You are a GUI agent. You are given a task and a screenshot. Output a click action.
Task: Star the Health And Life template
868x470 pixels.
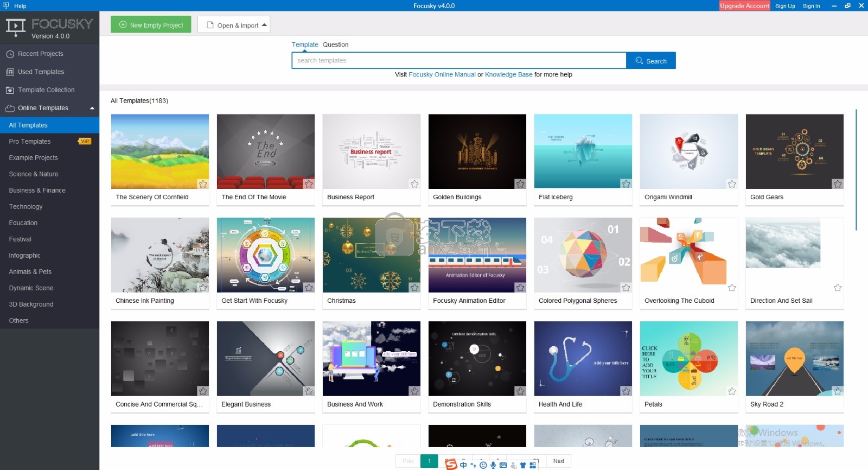(x=626, y=391)
